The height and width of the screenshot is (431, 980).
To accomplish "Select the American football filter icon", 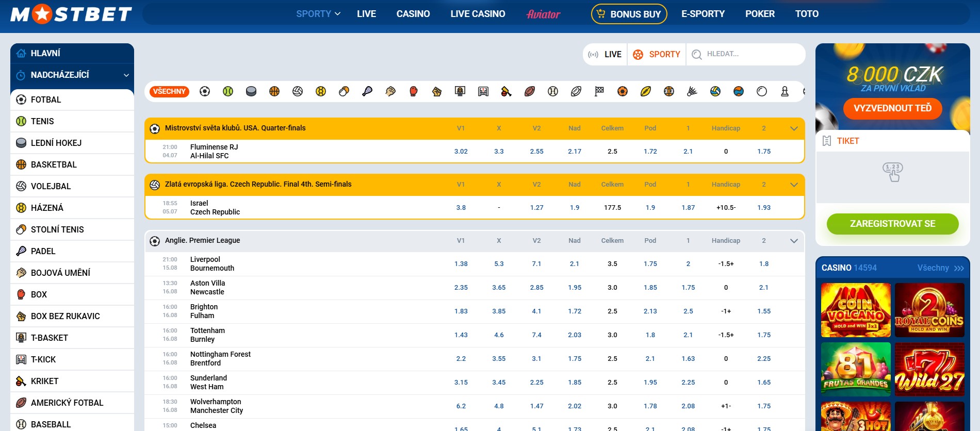I will 530,91.
